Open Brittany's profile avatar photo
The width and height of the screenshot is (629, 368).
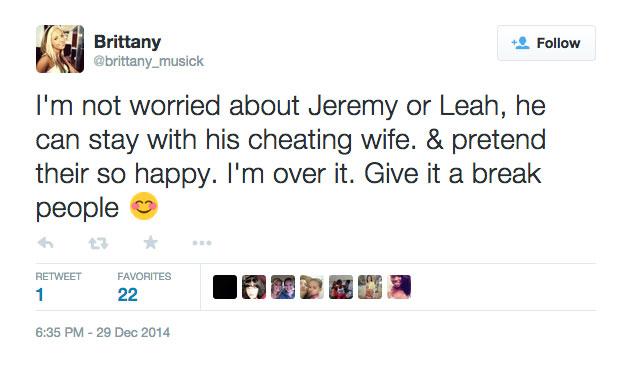(x=60, y=49)
